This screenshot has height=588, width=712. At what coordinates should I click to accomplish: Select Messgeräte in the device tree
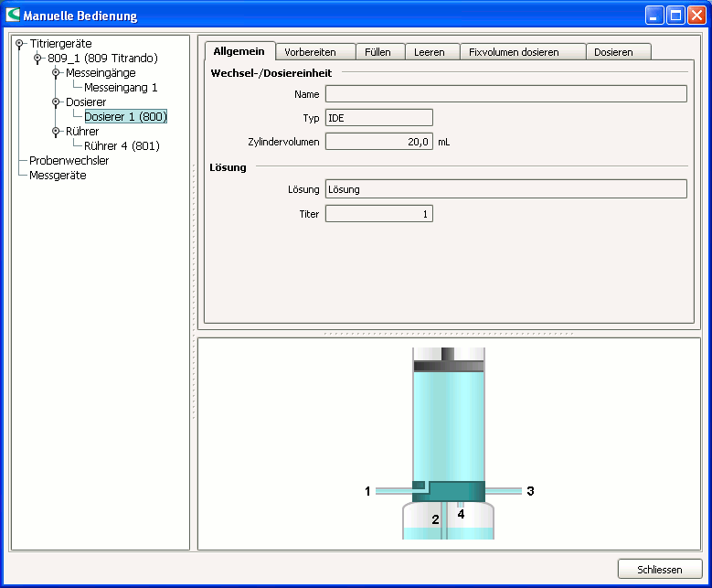(58, 176)
